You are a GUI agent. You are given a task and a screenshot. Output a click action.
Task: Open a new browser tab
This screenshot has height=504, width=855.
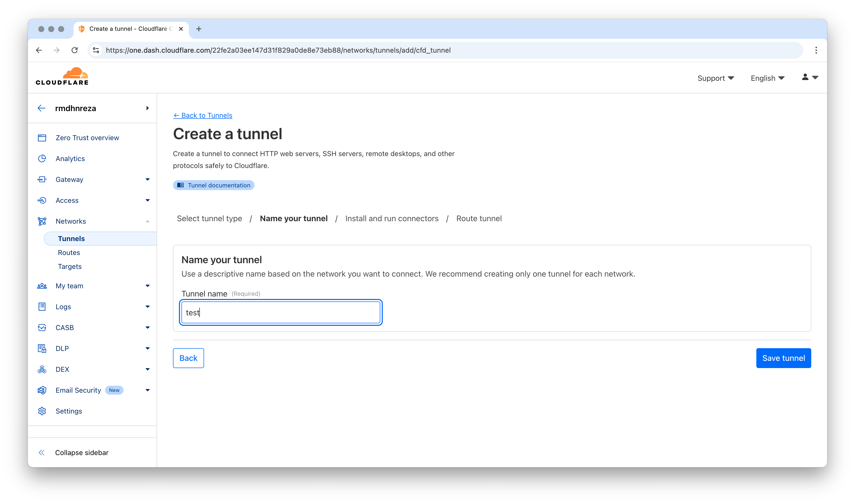[199, 29]
